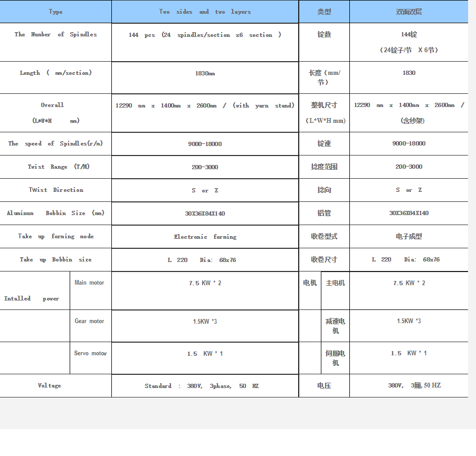The width and height of the screenshot is (476, 456).
Task: Click the "Standard : 380V, 3phase, 50 HZ" cell
Action: tap(205, 386)
